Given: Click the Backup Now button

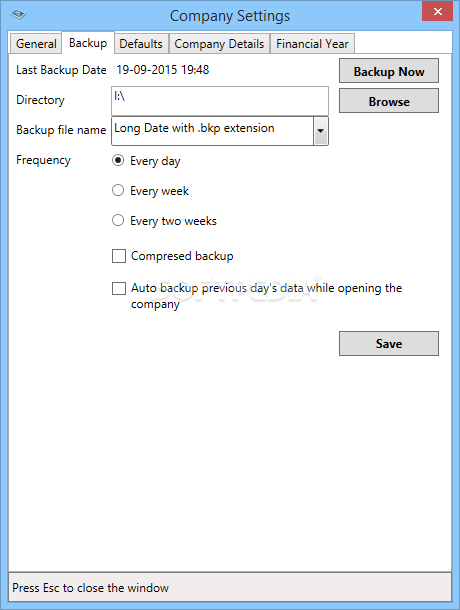Looking at the screenshot, I should [x=389, y=71].
